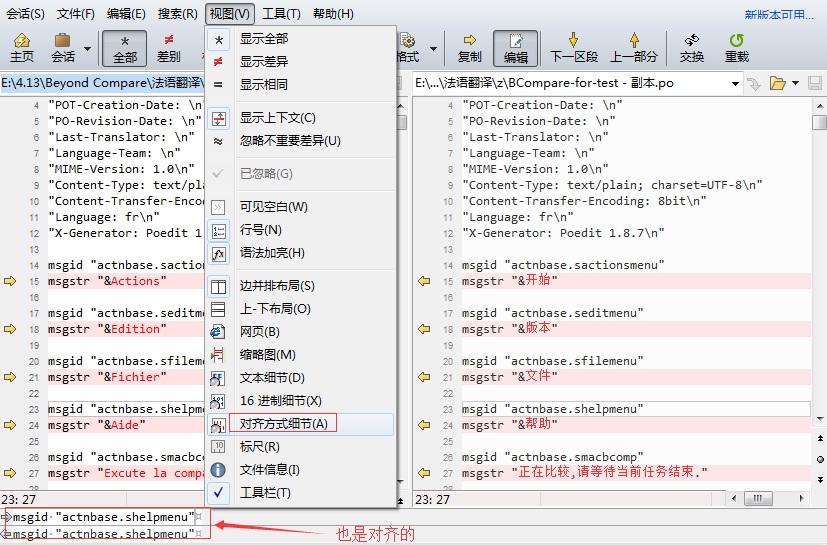Choose 上-下布局(O) over-under layout
The image size is (827, 545).
pyautogui.click(x=301, y=309)
